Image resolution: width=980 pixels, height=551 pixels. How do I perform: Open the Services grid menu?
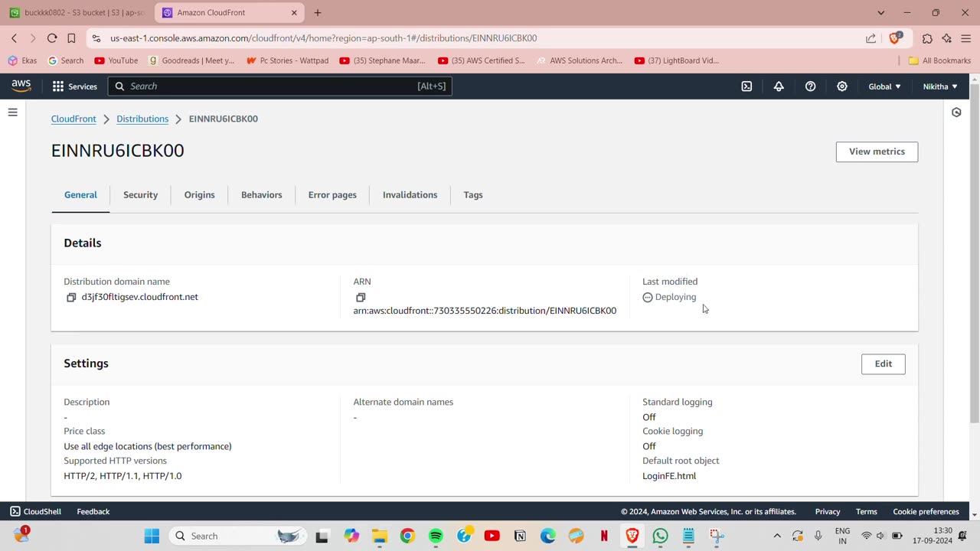tap(74, 86)
